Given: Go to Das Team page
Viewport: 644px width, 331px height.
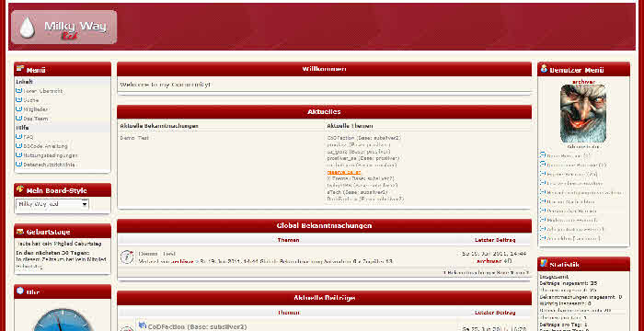Looking at the screenshot, I should point(35,119).
